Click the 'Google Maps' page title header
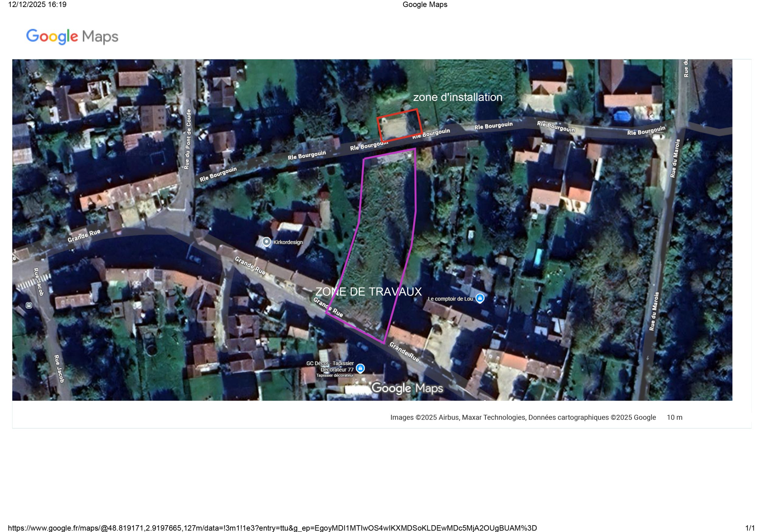Viewport: 778px width, 532px height. (x=425, y=5)
